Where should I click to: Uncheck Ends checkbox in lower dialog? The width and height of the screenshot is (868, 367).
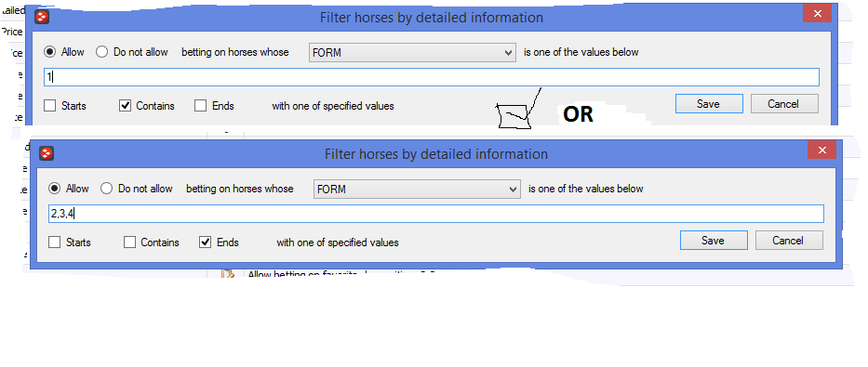click(205, 242)
